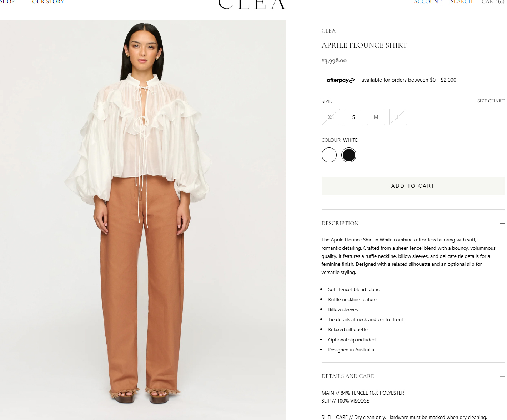
Task: Select size M
Action: (376, 117)
